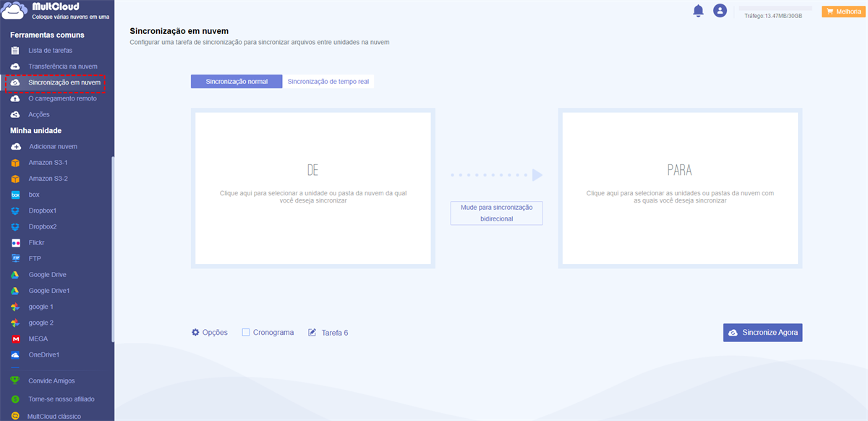Click Convide Amigos text

pyautogui.click(x=51, y=380)
